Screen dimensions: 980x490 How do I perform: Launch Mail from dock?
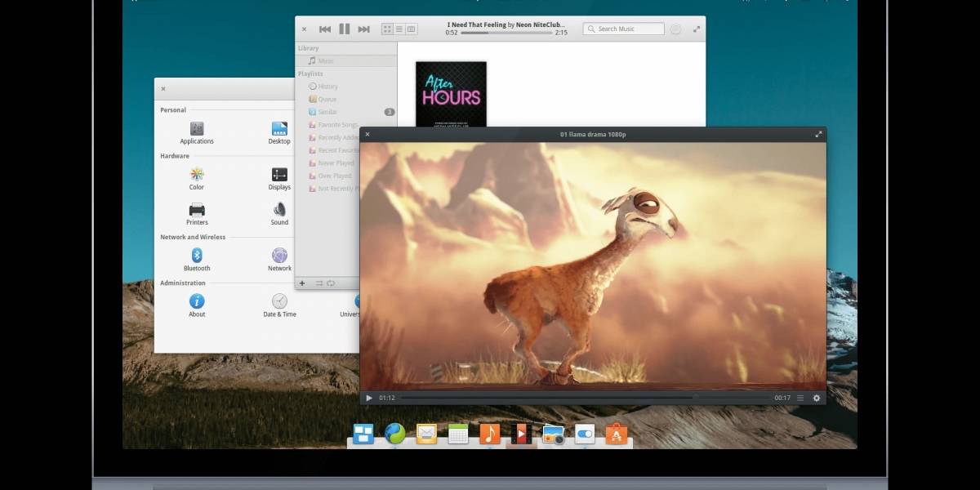tap(426, 434)
